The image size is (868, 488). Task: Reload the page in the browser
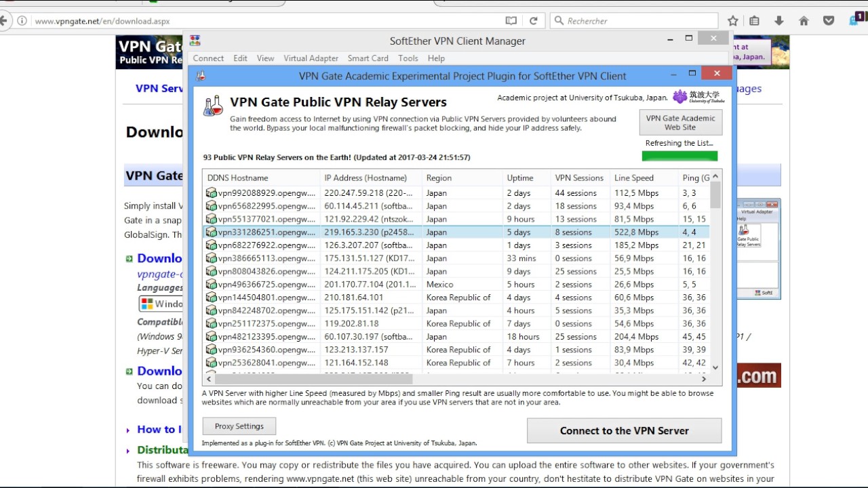[533, 21]
